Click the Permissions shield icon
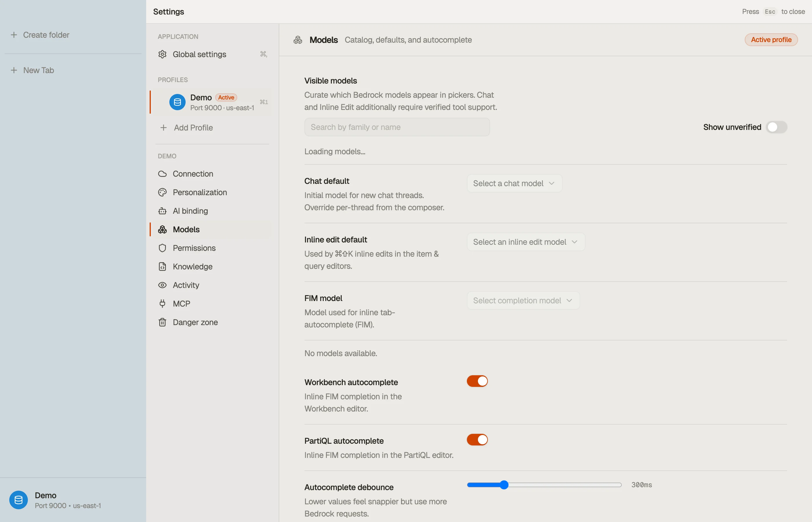The width and height of the screenshot is (812, 522). point(162,248)
